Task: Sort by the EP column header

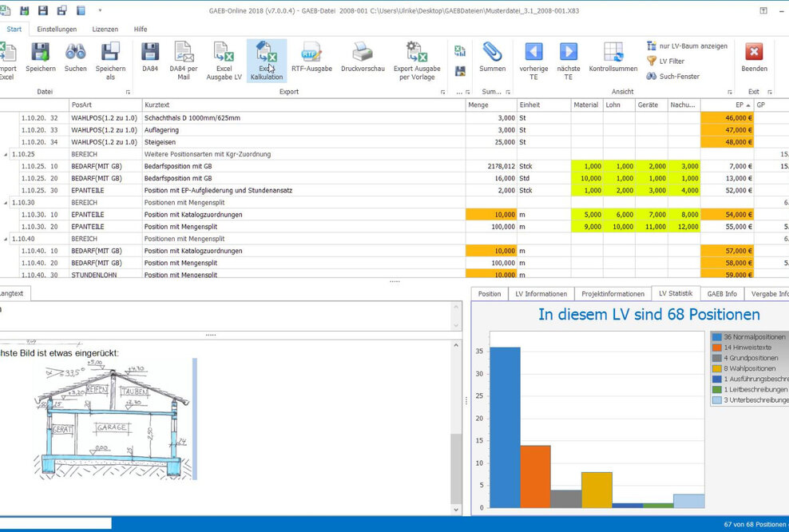Action: point(725,105)
